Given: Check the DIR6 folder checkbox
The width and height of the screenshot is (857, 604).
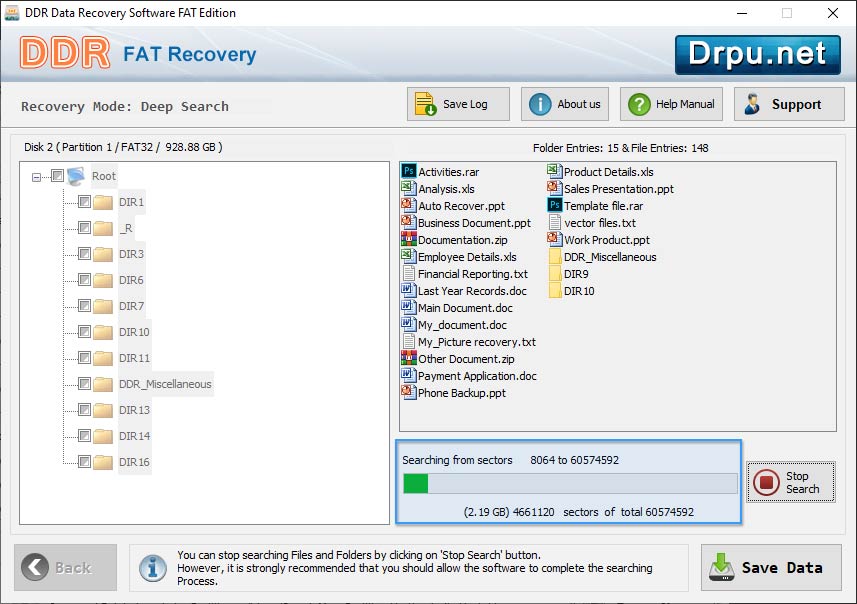Looking at the screenshot, I should (84, 280).
